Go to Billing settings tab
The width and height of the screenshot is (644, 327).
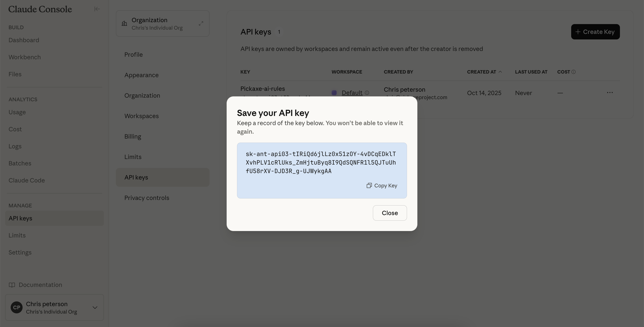133,136
